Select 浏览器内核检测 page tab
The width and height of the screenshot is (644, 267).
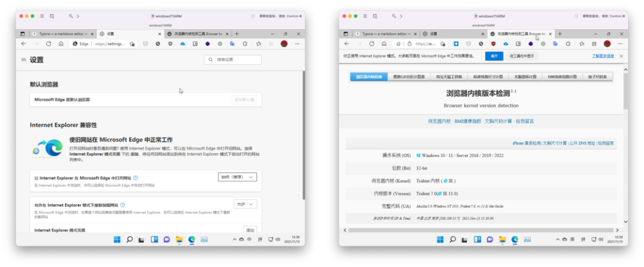[x=369, y=77]
